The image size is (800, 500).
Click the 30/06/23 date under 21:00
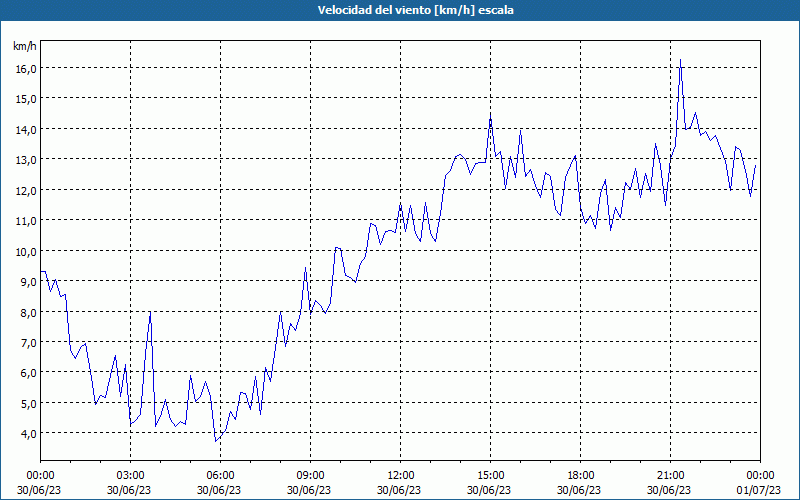click(669, 490)
